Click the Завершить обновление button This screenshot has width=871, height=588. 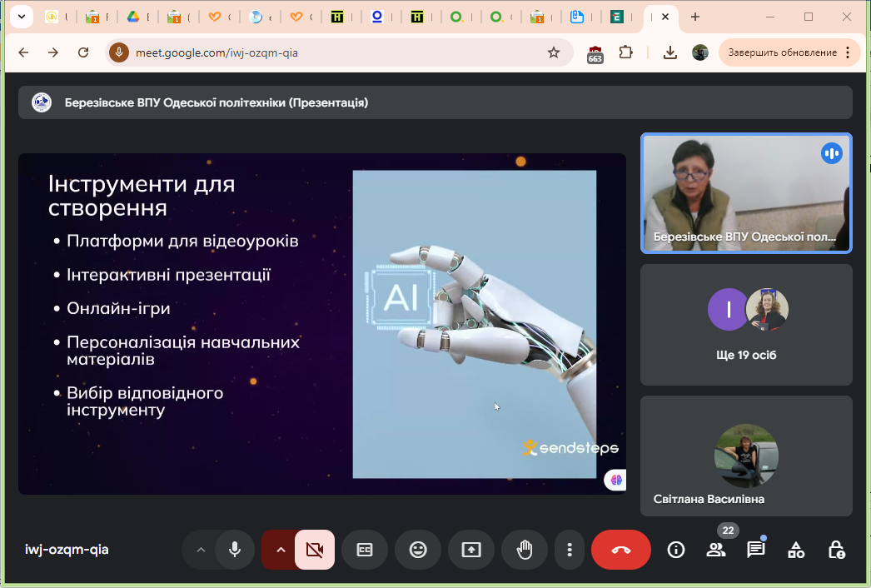click(x=783, y=52)
